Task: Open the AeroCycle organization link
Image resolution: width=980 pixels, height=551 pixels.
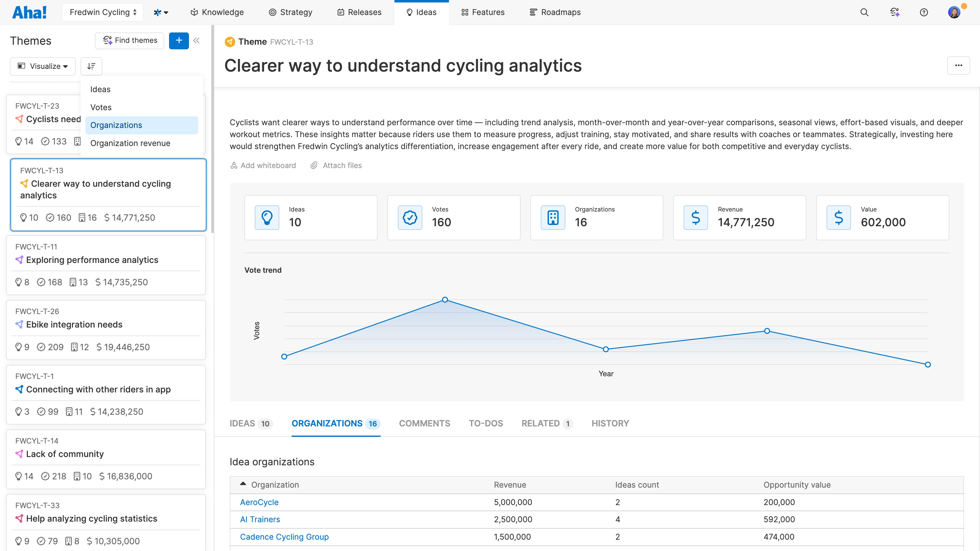Action: point(259,502)
